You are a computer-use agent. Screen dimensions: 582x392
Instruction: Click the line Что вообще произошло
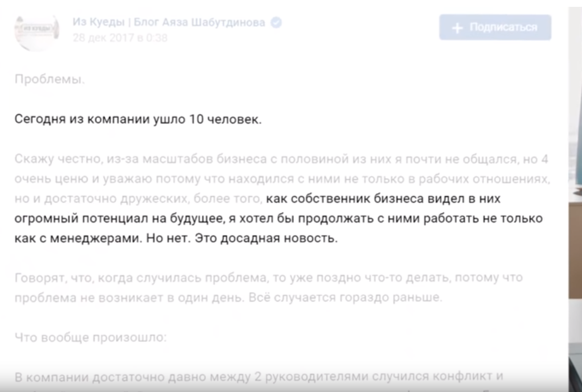pos(91,337)
